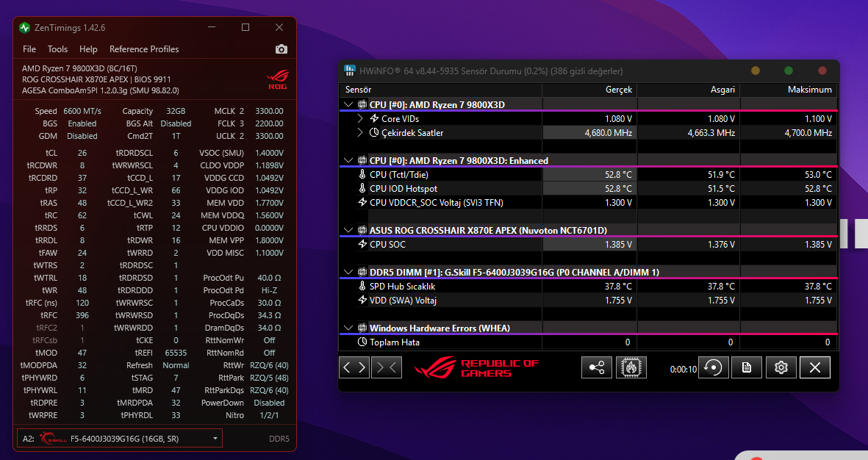Open the ZenTimings Tools menu

tap(57, 49)
